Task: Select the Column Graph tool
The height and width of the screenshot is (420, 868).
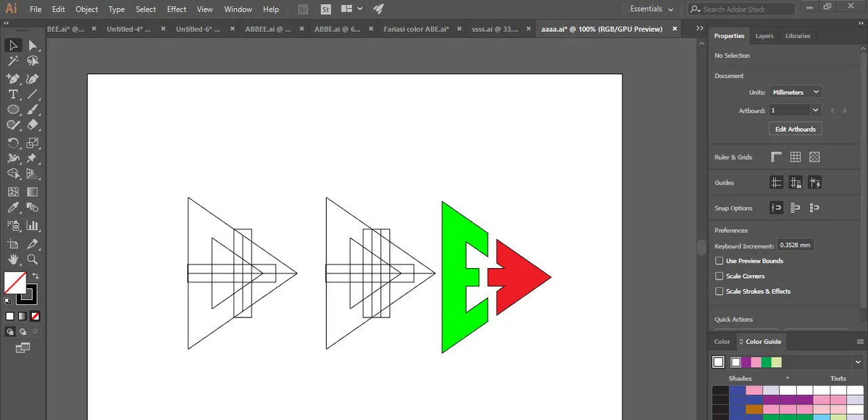Action: click(x=33, y=225)
